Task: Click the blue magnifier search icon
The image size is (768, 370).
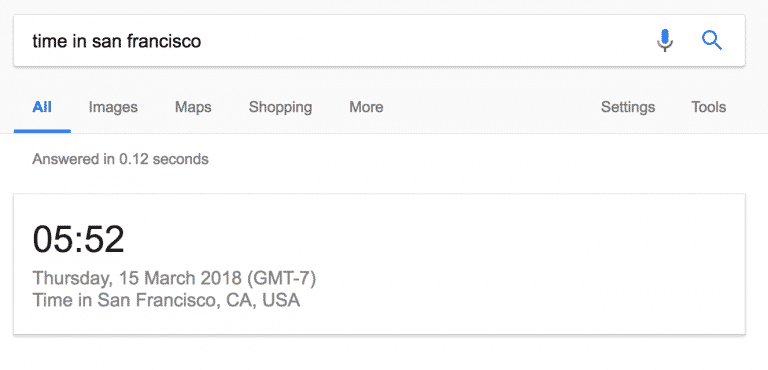Action: coord(712,40)
